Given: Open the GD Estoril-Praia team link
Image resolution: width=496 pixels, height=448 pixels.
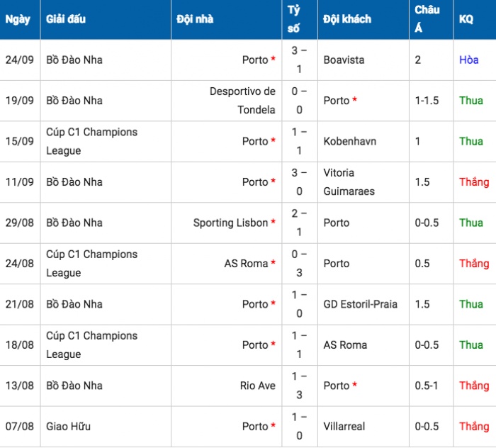Looking at the screenshot, I should (x=360, y=305).
